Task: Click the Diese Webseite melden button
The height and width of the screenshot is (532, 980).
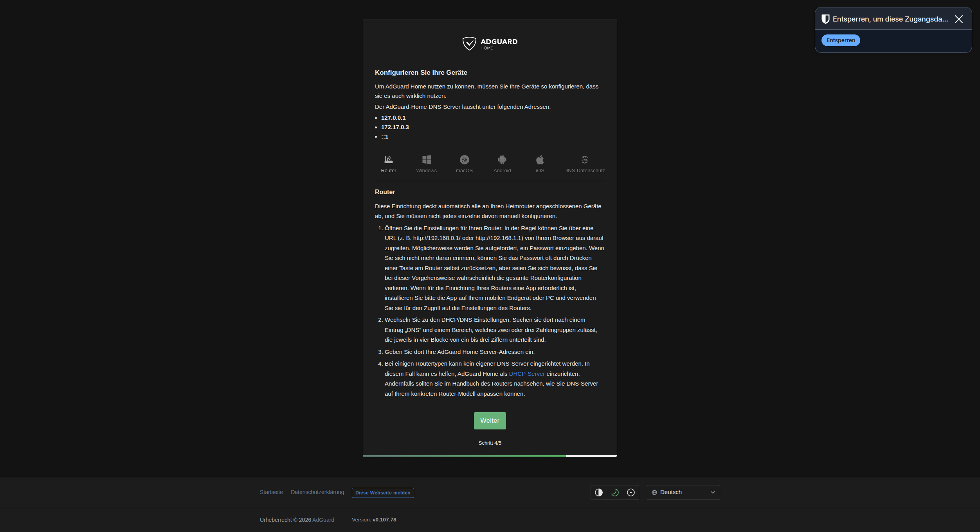Action: (x=383, y=493)
